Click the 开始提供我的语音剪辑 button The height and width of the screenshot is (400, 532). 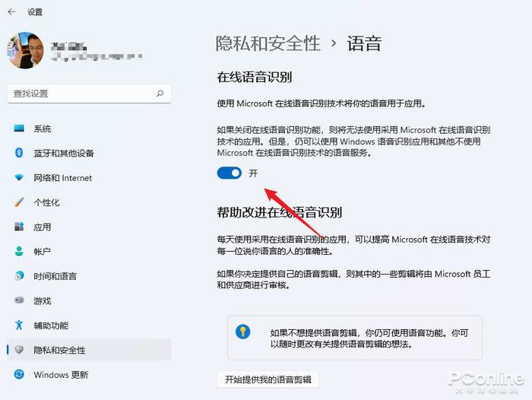(x=268, y=379)
